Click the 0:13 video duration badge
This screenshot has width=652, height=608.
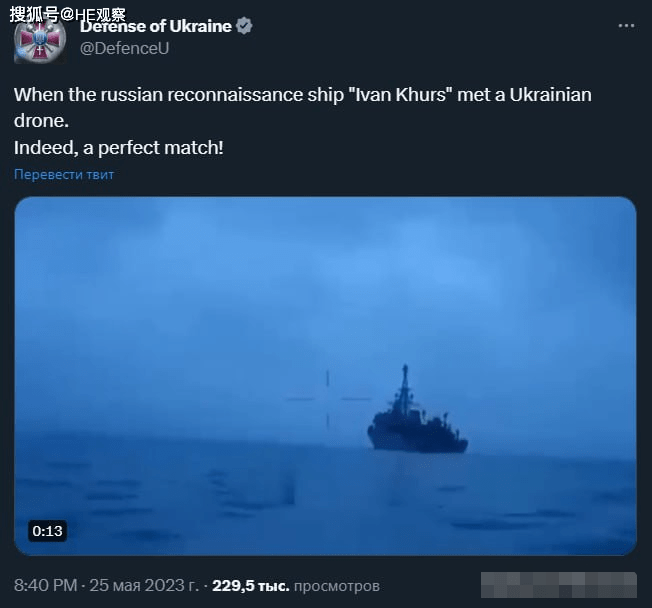coord(47,531)
